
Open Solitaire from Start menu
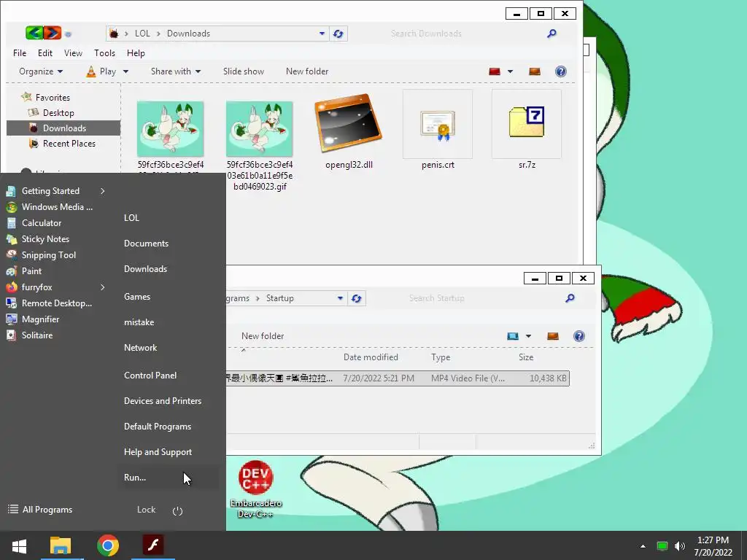pyautogui.click(x=29, y=335)
